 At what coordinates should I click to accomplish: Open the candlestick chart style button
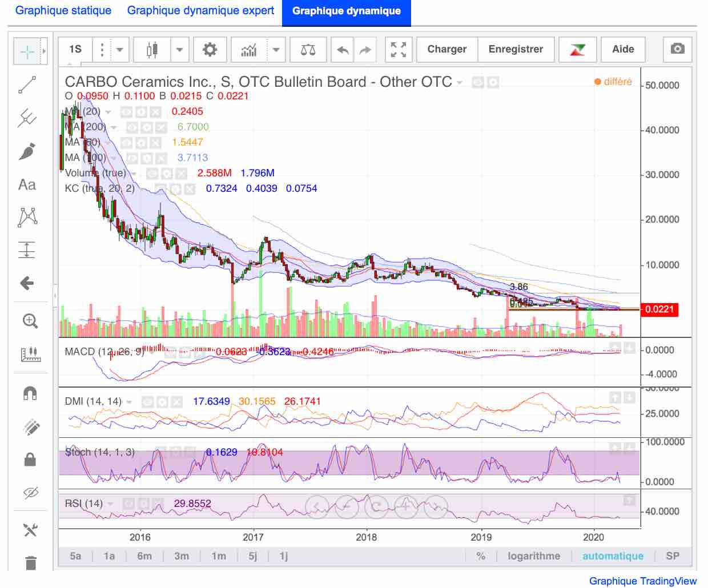click(151, 50)
